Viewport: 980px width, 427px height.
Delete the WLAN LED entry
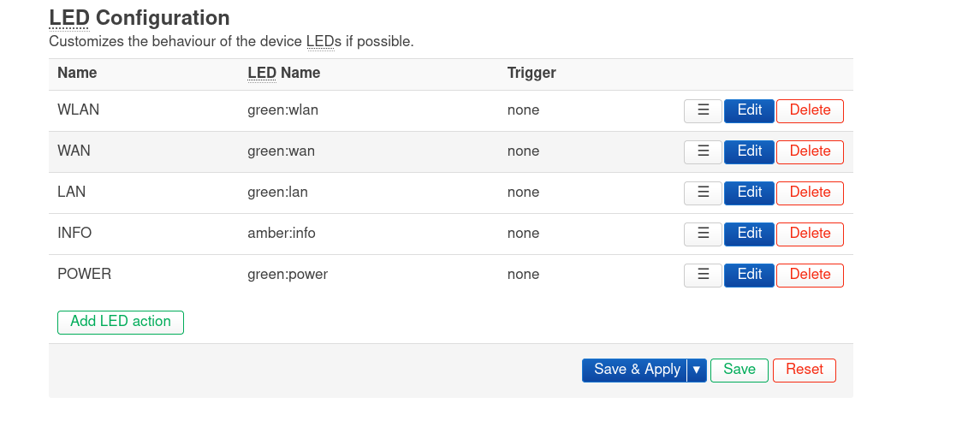click(810, 110)
